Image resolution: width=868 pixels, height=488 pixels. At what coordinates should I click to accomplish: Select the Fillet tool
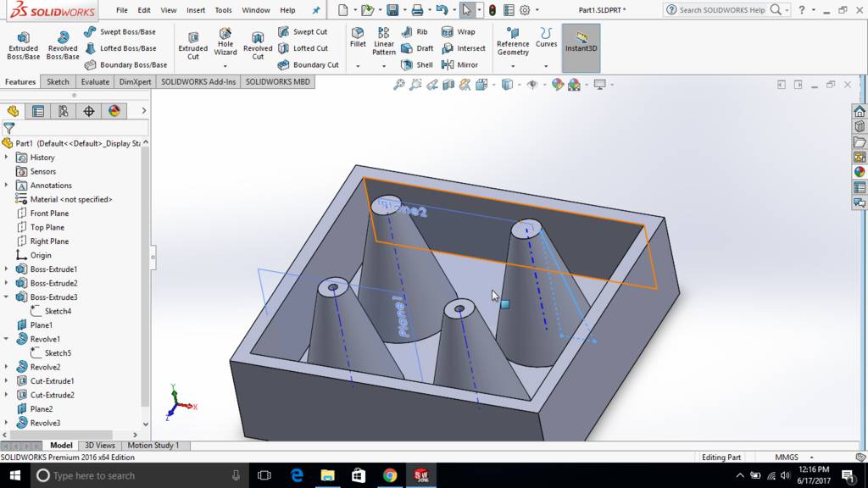click(x=358, y=37)
